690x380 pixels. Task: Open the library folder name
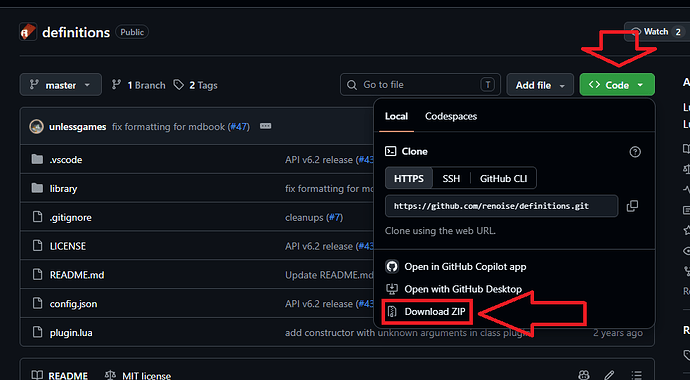click(x=63, y=189)
